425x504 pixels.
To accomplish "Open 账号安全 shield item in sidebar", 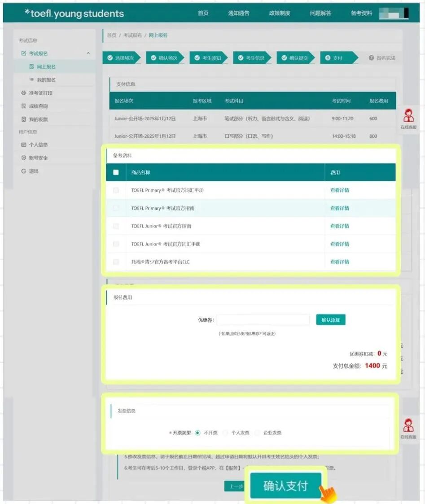I will (x=24, y=158).
